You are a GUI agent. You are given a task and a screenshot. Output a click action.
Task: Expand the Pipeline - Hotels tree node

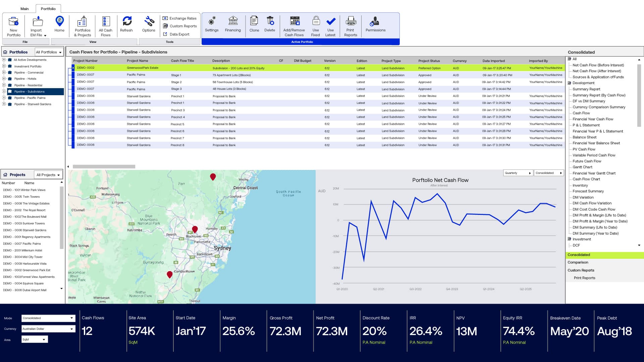point(4,79)
